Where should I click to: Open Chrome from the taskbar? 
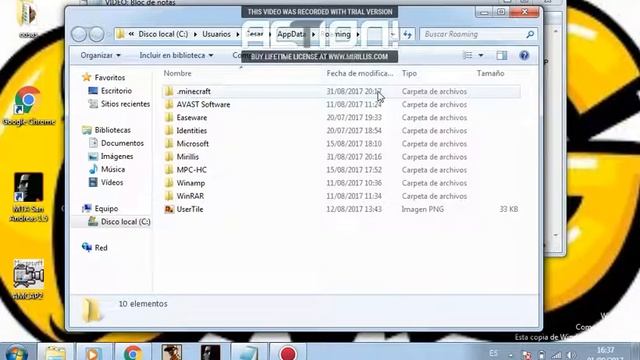pyautogui.click(x=133, y=353)
